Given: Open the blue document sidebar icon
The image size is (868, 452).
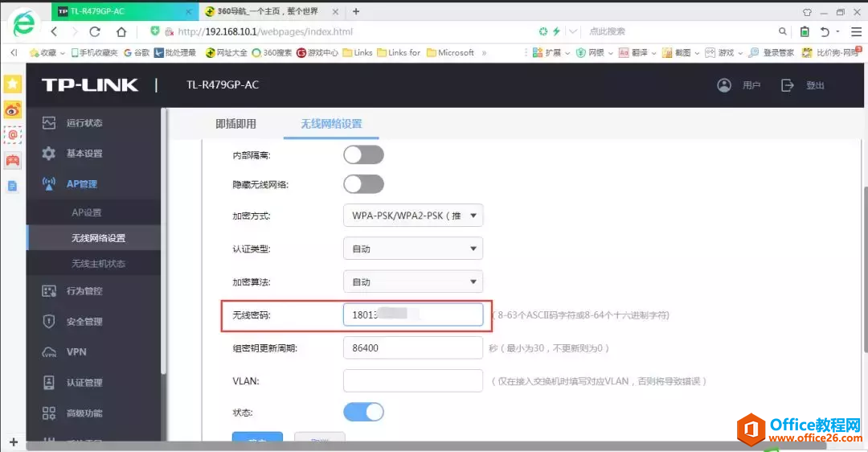Looking at the screenshot, I should (x=13, y=186).
